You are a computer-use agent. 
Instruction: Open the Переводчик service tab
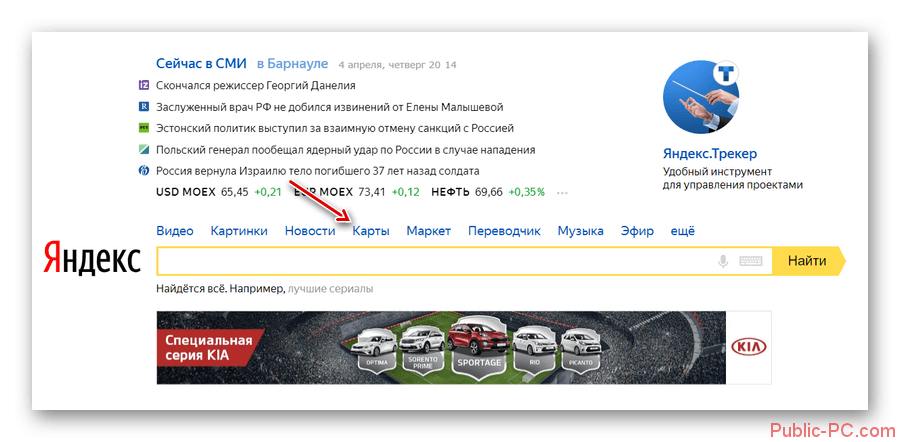tap(505, 231)
